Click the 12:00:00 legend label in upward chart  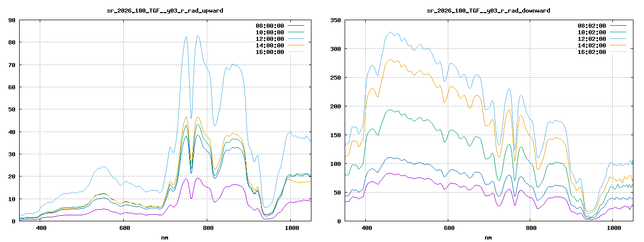point(270,39)
